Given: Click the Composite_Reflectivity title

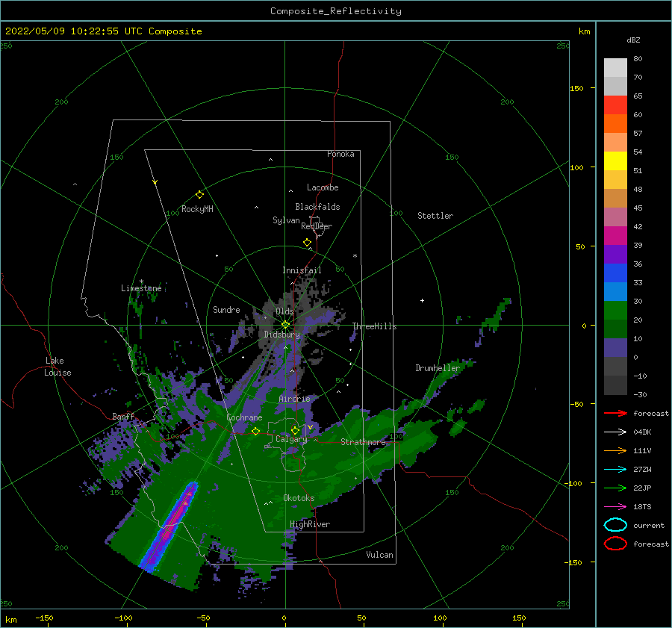Looking at the screenshot, I should point(336,11).
